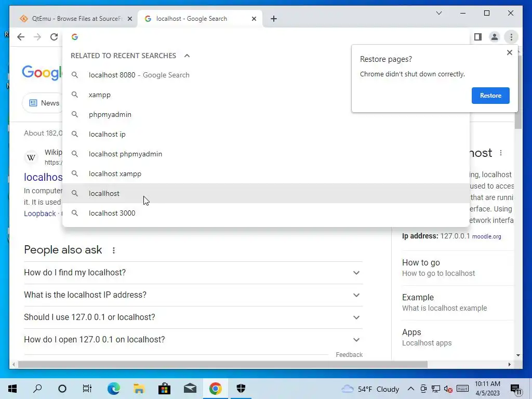Image resolution: width=532 pixels, height=399 pixels.
Task: Open File Explorer from taskbar
Action: pos(139,389)
